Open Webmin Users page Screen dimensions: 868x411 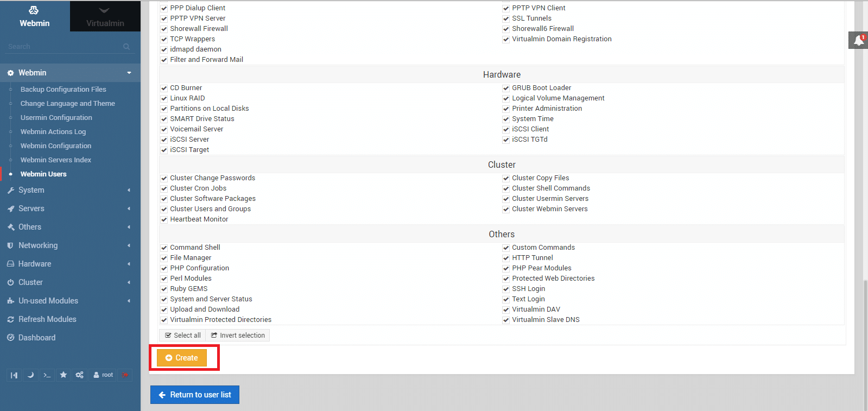[43, 174]
